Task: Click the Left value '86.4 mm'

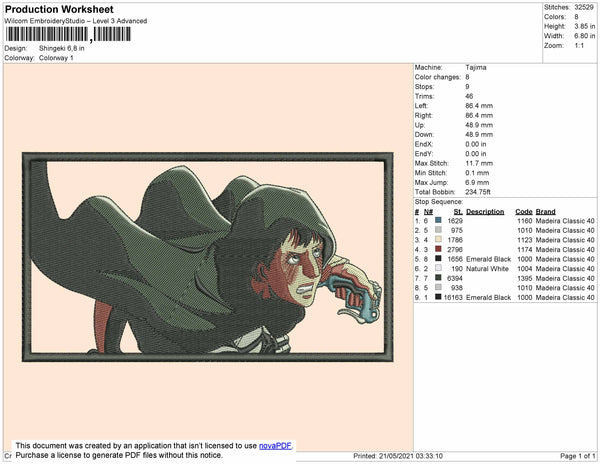Action: (479, 106)
